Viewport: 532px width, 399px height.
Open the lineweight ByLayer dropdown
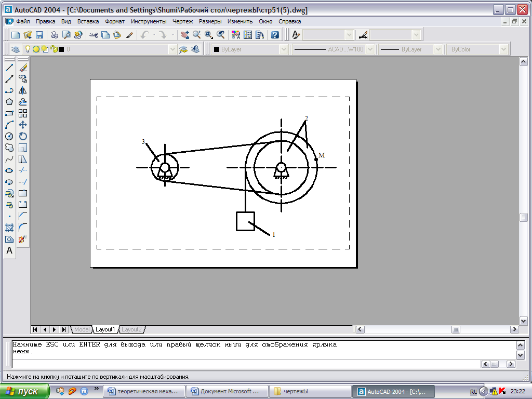437,49
